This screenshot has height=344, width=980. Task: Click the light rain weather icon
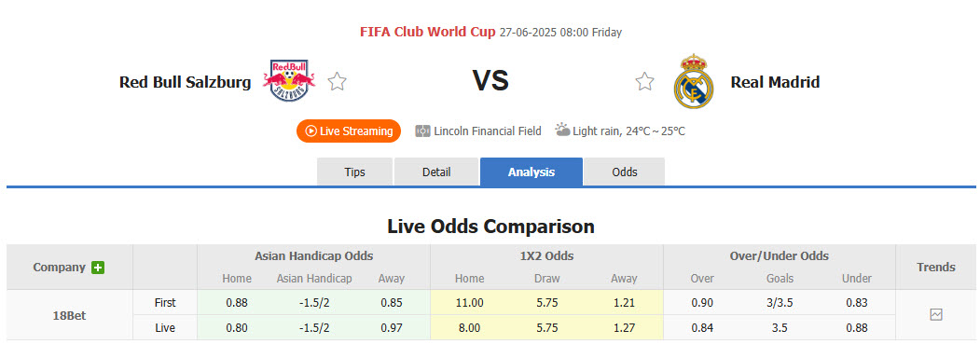562,130
